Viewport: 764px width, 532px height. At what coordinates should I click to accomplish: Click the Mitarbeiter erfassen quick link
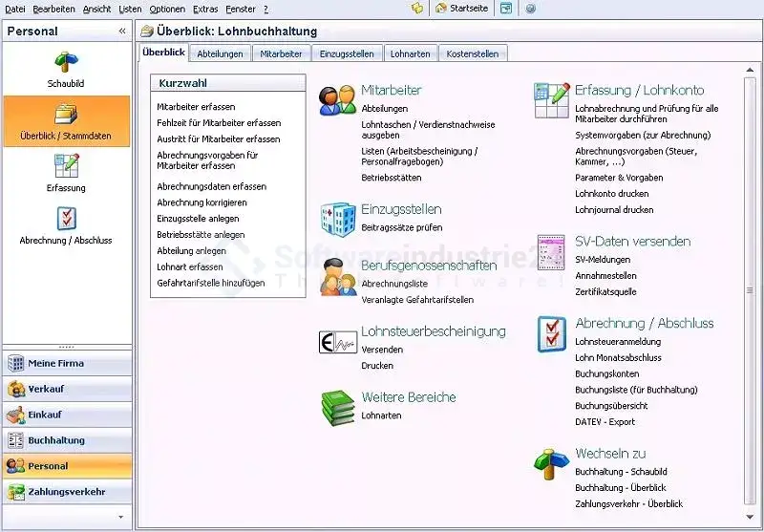pyautogui.click(x=196, y=107)
